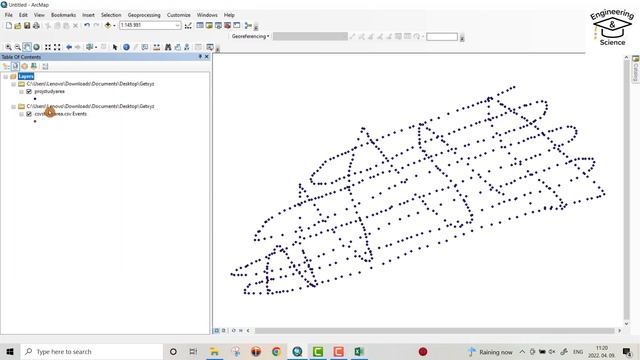640x360 pixels.
Task: Toggle visibility of csv Events layer
Action: point(29,114)
